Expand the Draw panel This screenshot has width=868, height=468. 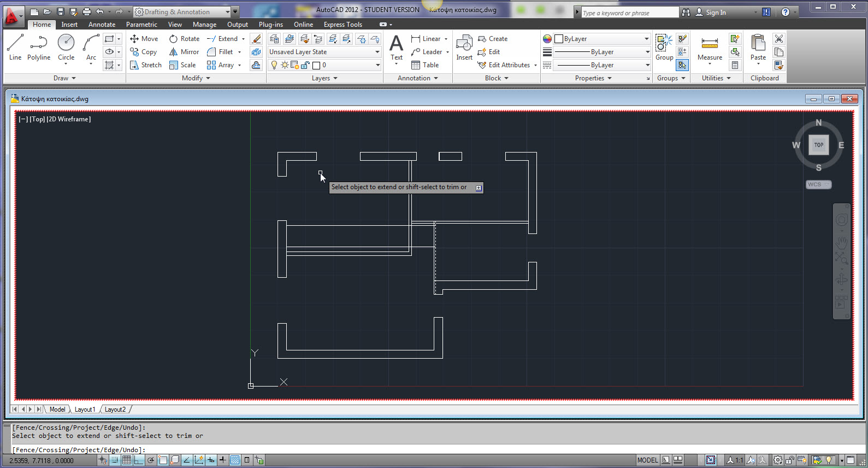pos(64,78)
